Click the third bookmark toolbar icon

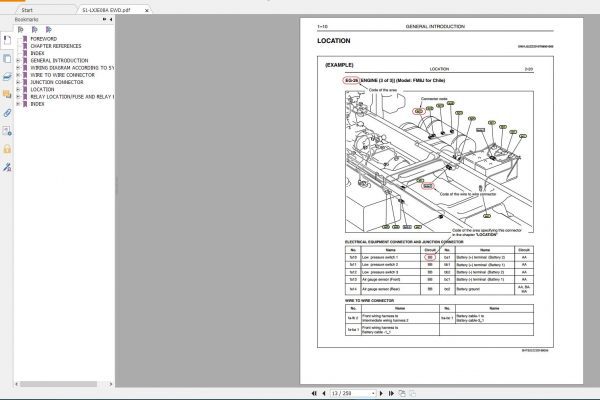(x=49, y=29)
